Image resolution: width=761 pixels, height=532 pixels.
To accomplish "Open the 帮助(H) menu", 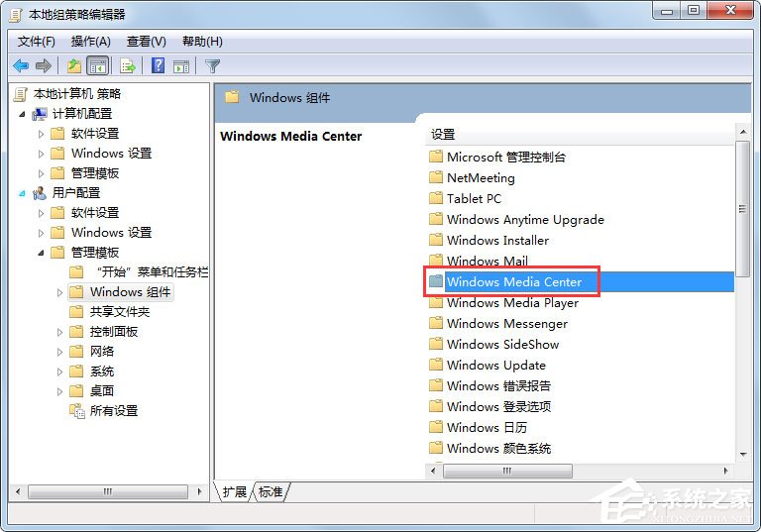I will pos(202,42).
